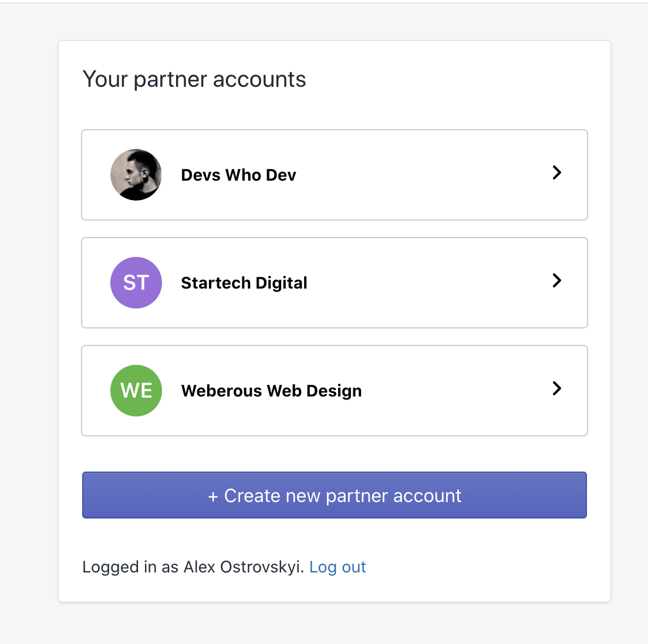Select the Startech Digital account card
This screenshot has height=644, width=648.
(335, 283)
